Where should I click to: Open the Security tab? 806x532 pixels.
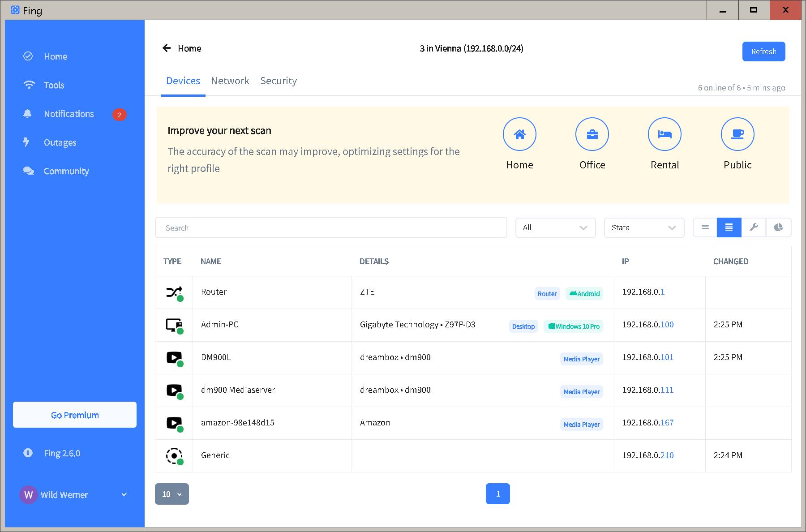point(279,81)
